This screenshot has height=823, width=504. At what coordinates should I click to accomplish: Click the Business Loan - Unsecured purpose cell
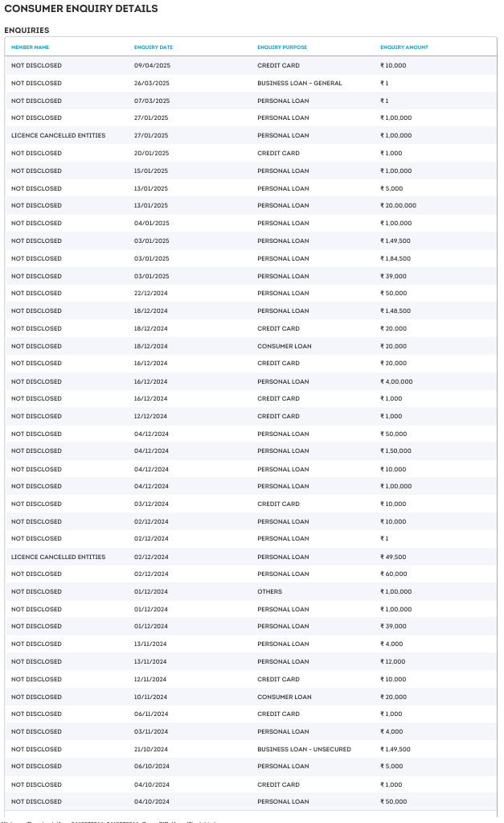pos(304,749)
